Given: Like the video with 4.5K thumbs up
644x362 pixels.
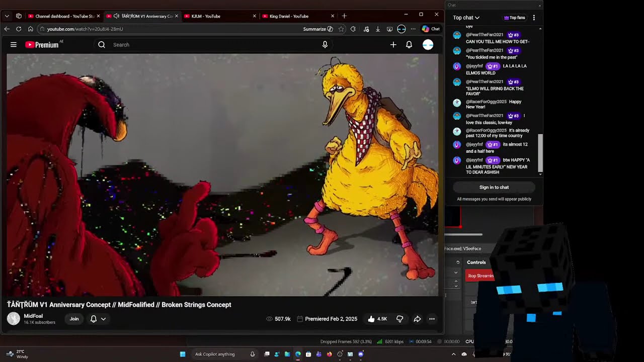Looking at the screenshot, I should [x=377, y=319].
